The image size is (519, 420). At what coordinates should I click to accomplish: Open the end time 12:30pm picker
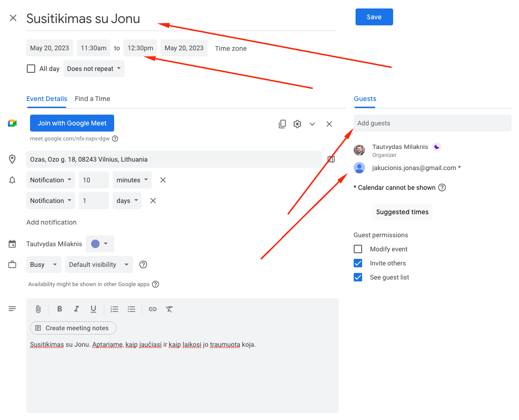(x=140, y=48)
